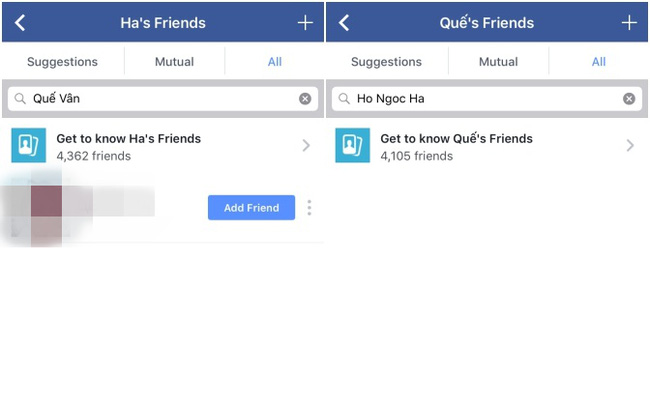
Task: Go back from Quế's Friends screen
Action: coord(344,23)
